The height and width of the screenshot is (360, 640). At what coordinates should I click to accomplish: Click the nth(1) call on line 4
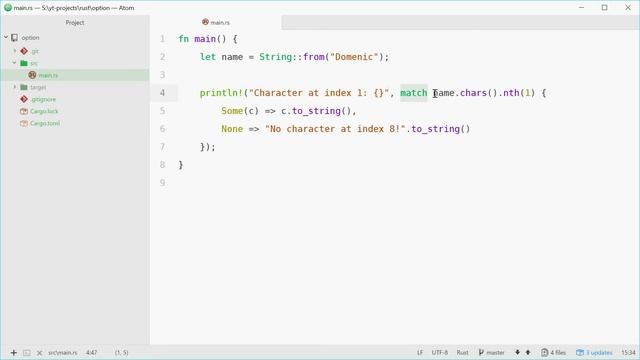point(519,93)
